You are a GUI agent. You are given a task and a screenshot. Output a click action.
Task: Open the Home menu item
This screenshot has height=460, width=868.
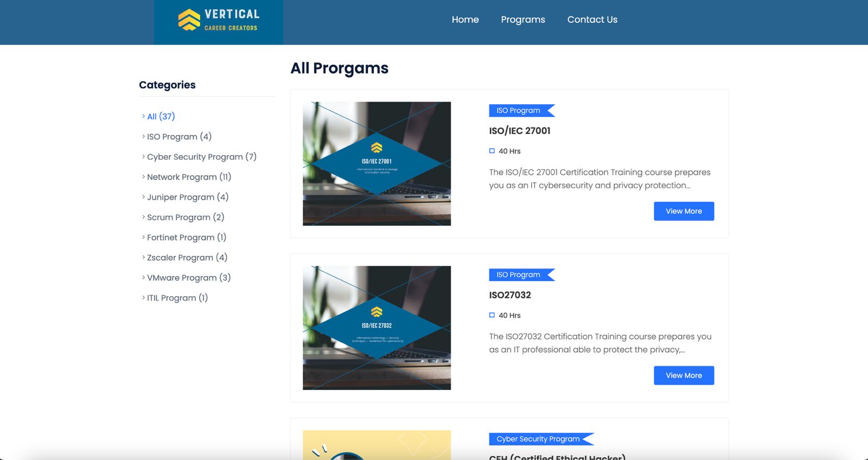465,20
